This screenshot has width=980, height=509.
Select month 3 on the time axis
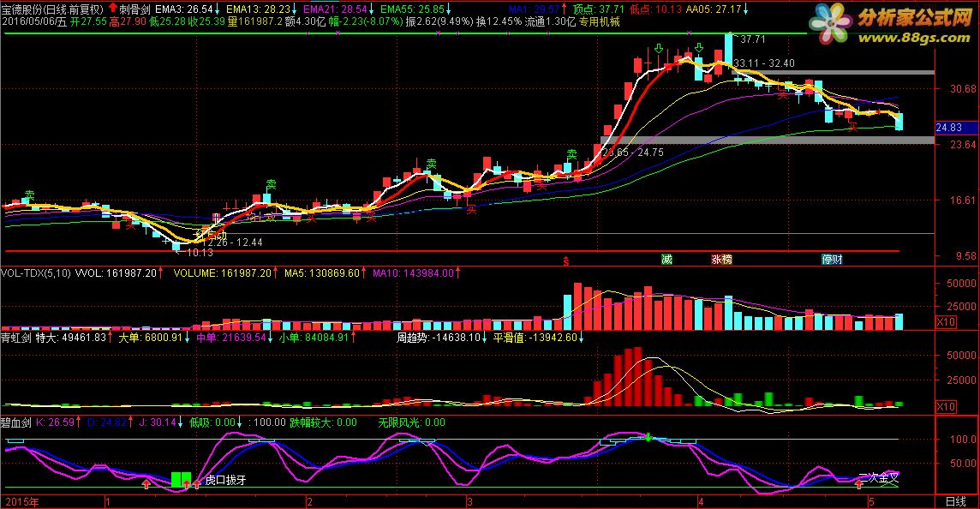point(469,502)
